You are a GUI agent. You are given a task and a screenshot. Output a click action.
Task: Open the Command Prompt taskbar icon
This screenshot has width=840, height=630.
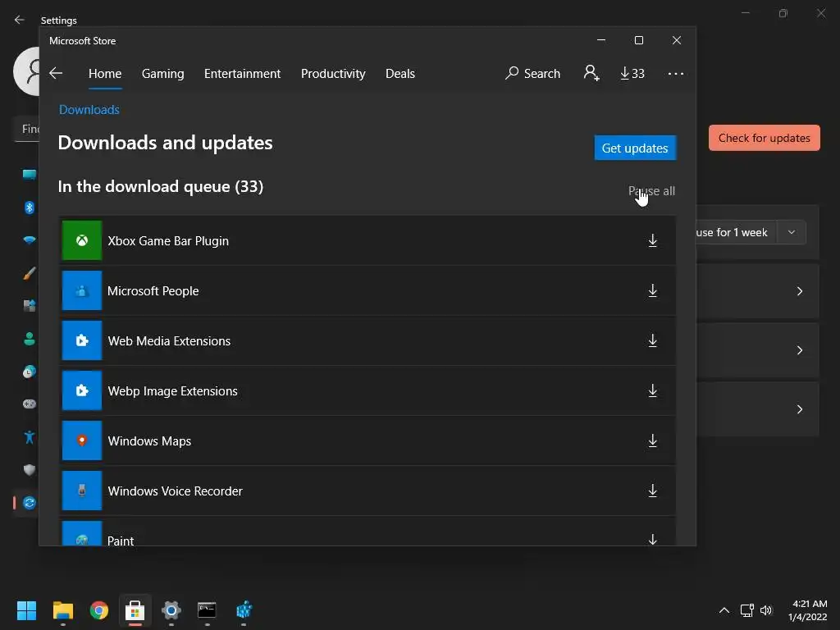point(207,610)
